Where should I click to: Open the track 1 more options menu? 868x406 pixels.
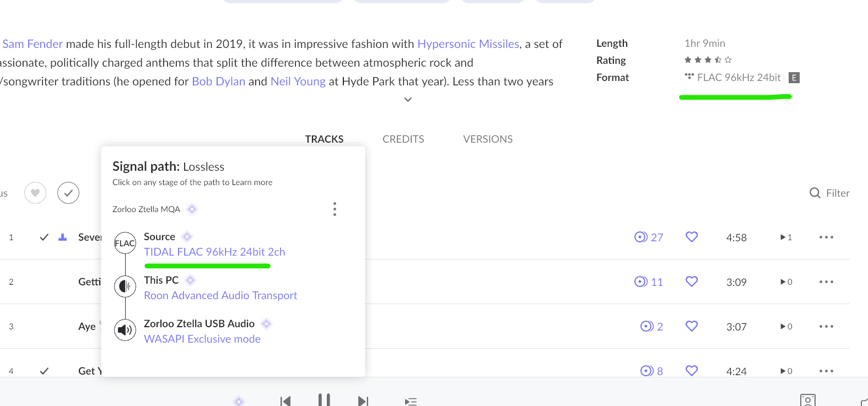point(826,237)
